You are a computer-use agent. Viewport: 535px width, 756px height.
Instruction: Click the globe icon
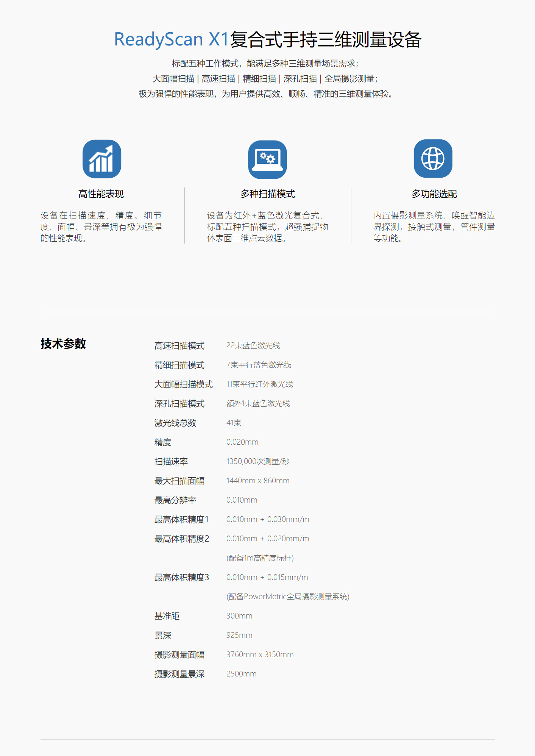point(433,159)
